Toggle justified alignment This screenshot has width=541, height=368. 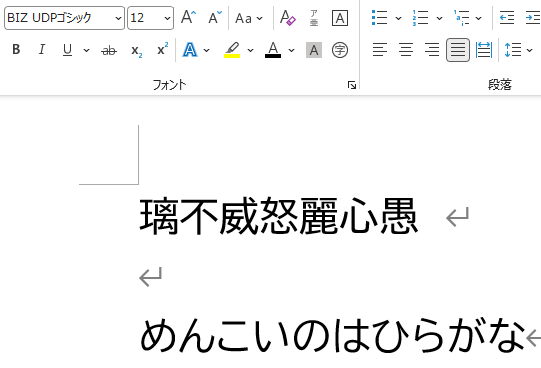458,50
